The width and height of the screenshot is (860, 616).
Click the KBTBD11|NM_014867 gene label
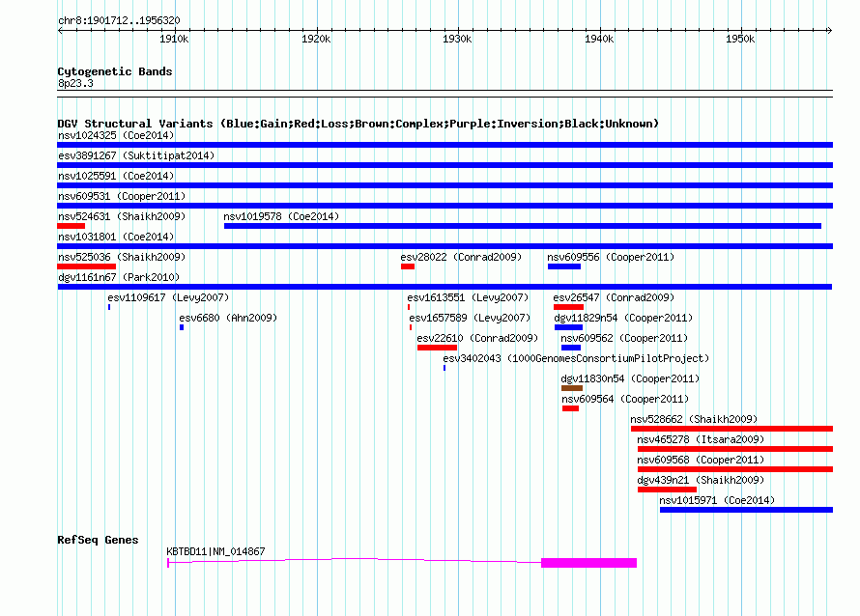point(215,551)
